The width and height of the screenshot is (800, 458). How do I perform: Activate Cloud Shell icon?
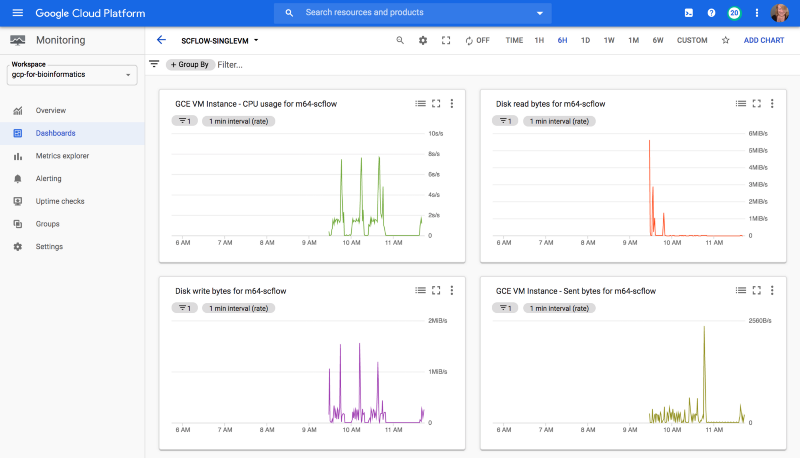click(689, 13)
